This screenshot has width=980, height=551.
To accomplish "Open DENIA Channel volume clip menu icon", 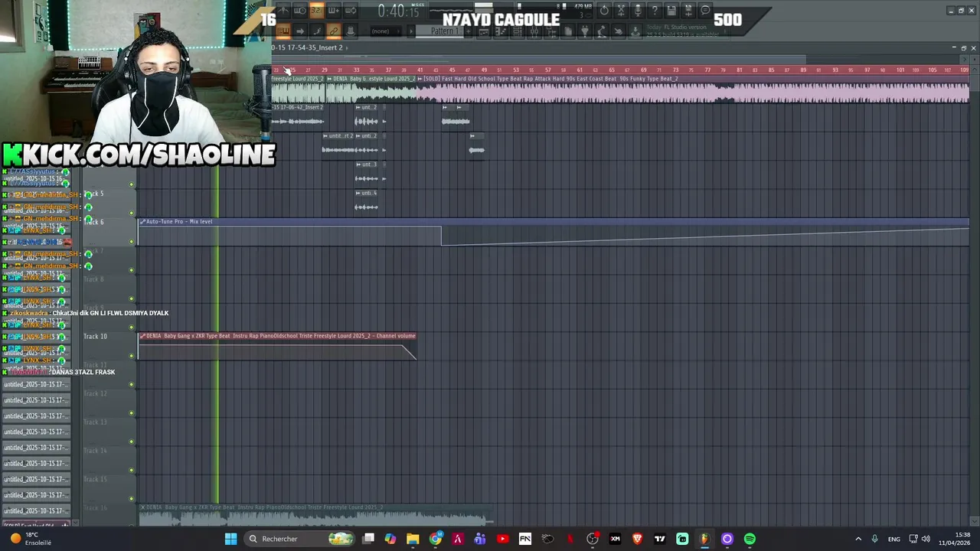I will [142, 336].
